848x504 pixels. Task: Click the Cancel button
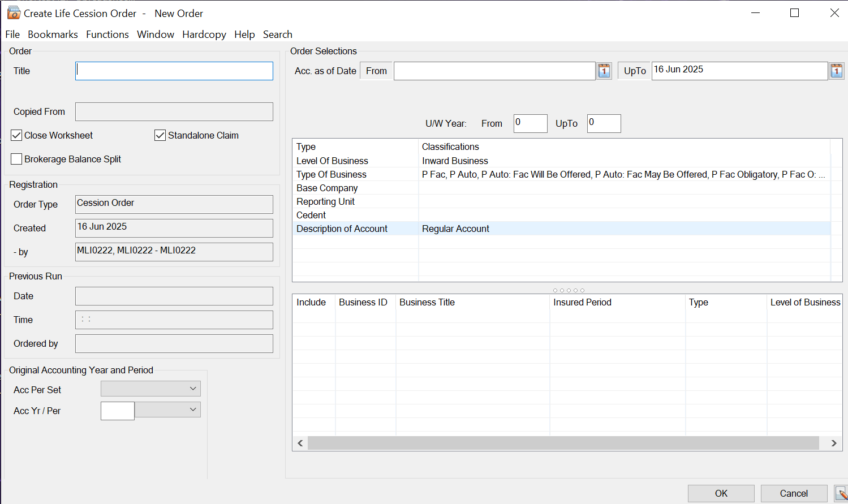click(793, 493)
